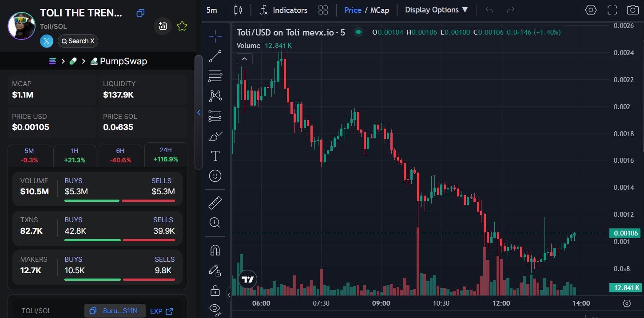Hide all drawings with eye icon
The height and width of the screenshot is (318, 644).
(x=215, y=309)
